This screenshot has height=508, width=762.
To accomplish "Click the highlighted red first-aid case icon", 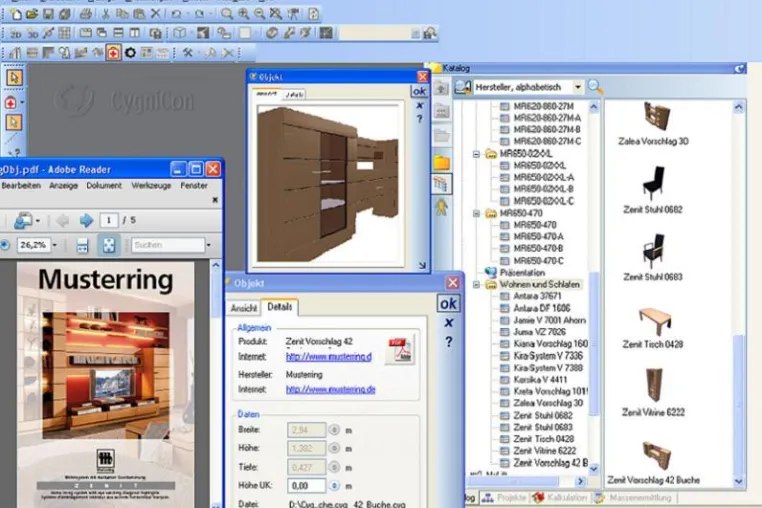I will (113, 53).
